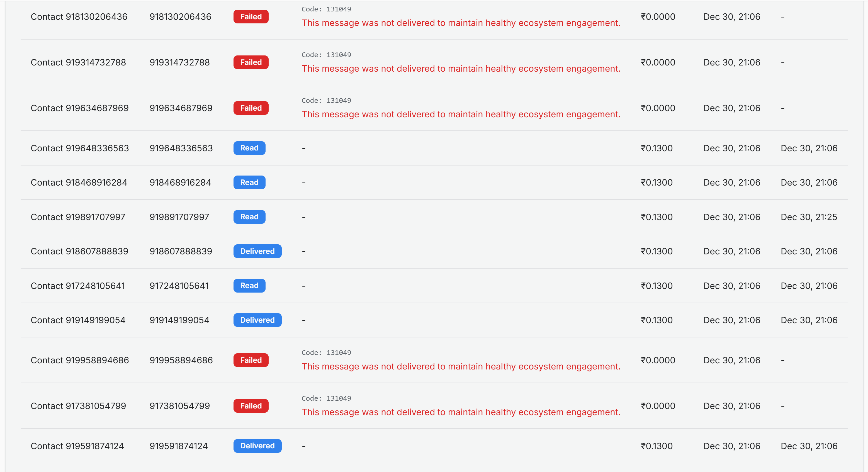
Task: Click timestamp Dec 30, 21:25 for Contact 919891707997
Action: 809,216
